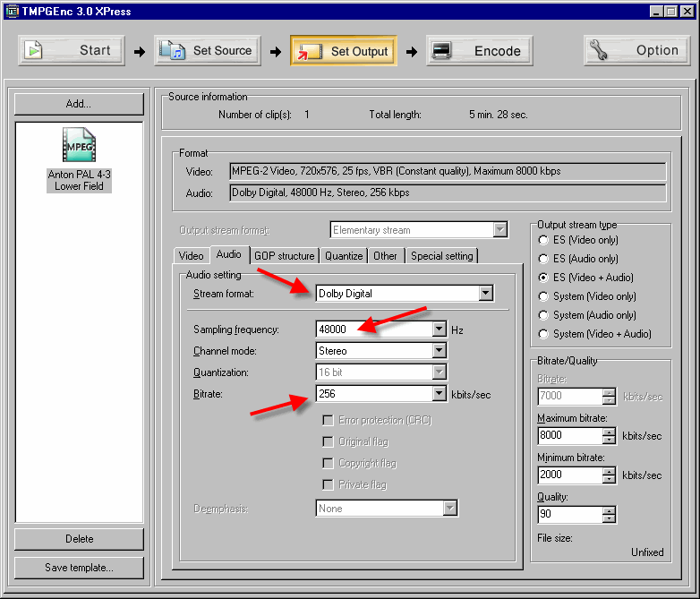Switch to the Audio tab
This screenshot has height=599, width=700.
point(229,254)
